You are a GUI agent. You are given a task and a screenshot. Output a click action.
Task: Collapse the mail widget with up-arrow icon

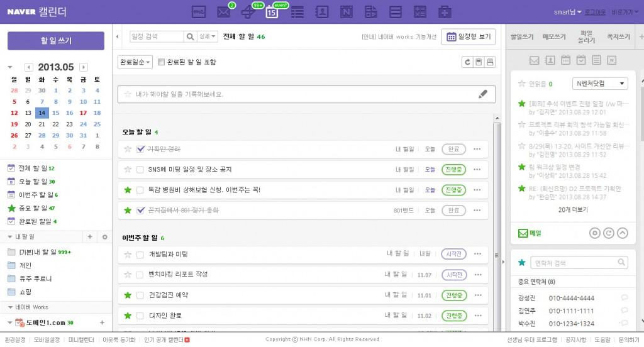tap(622, 233)
